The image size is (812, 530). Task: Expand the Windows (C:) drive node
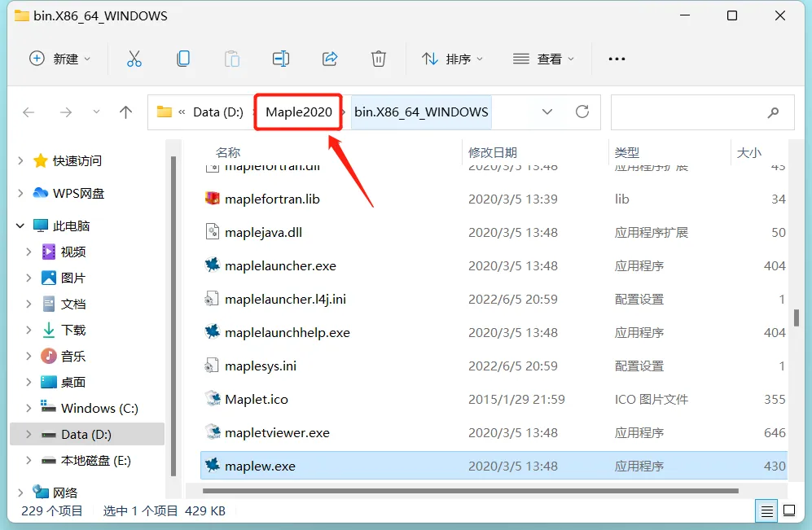[x=29, y=409]
